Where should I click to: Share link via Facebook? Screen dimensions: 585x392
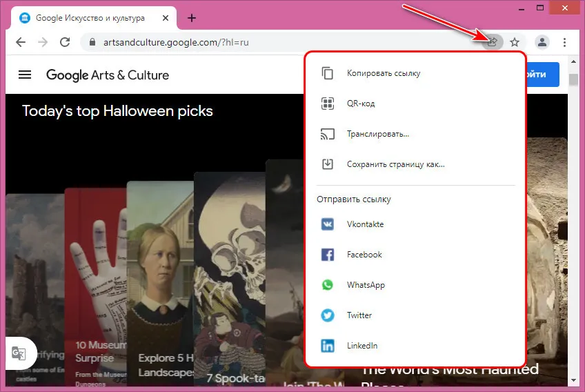[364, 255]
